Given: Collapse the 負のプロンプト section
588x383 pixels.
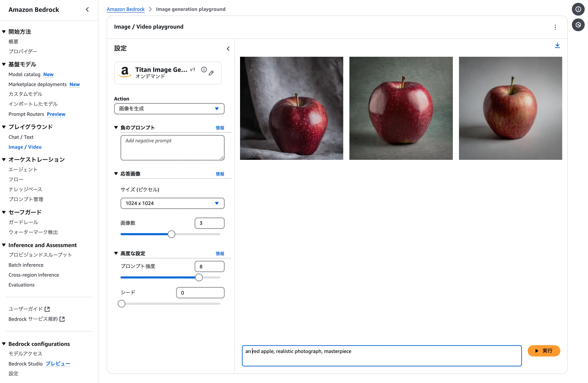Looking at the screenshot, I should click(116, 127).
